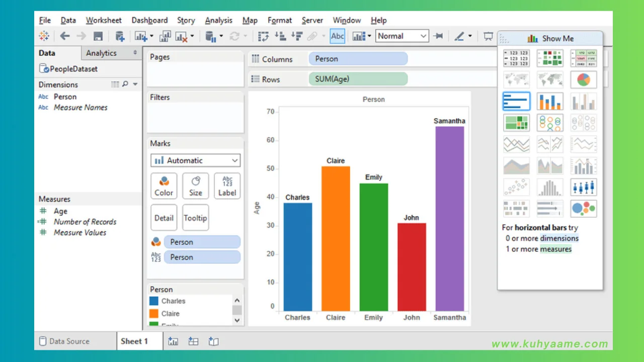Click the Label marks card button
644x362 pixels.
tap(227, 186)
